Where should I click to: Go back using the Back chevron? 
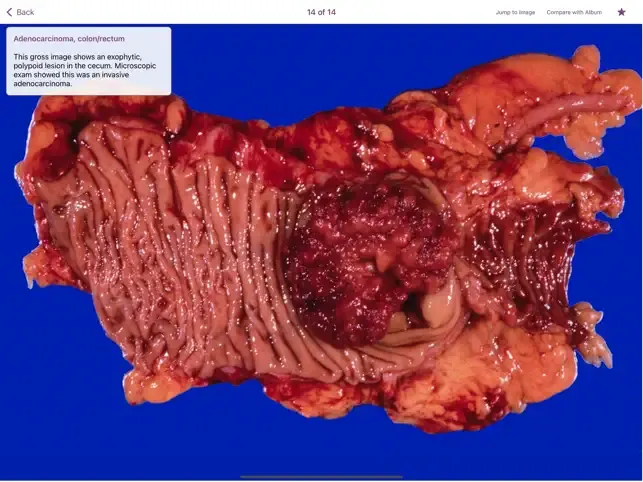pyautogui.click(x=20, y=12)
